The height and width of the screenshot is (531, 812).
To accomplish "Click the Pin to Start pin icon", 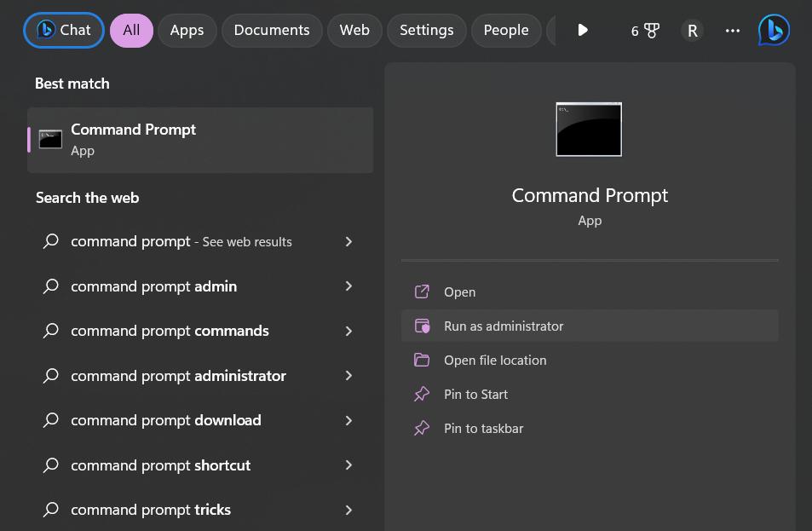I will click(422, 395).
